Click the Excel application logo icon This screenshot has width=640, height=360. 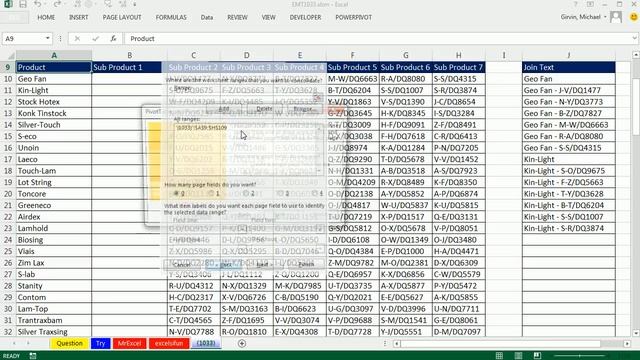click(x=8, y=4)
